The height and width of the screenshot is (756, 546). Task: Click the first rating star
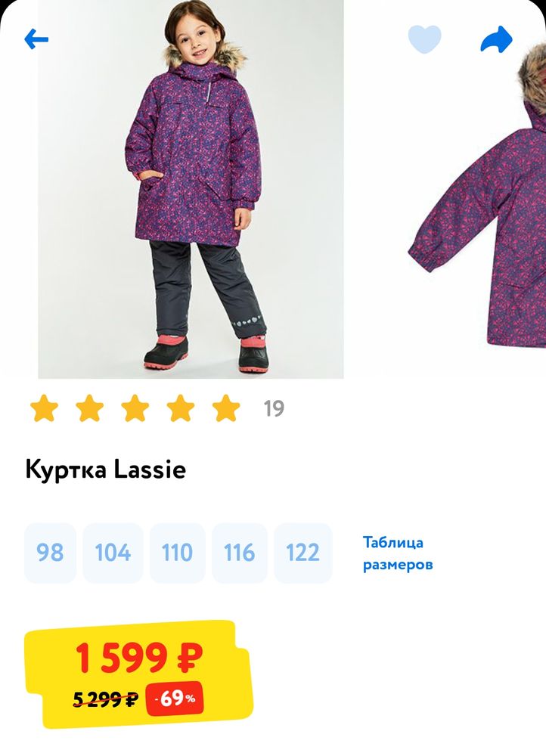44,408
